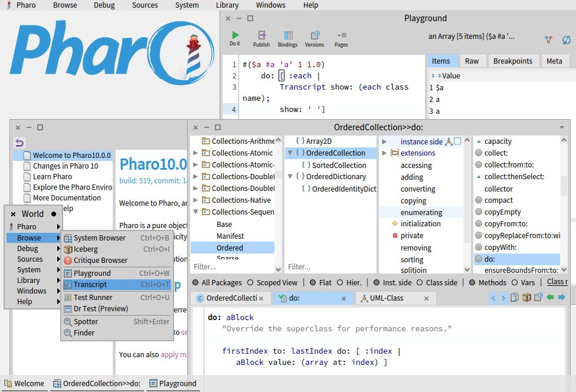Screen dimensions: 576x392
Task: Click the Value column header
Action: tap(451, 76)
